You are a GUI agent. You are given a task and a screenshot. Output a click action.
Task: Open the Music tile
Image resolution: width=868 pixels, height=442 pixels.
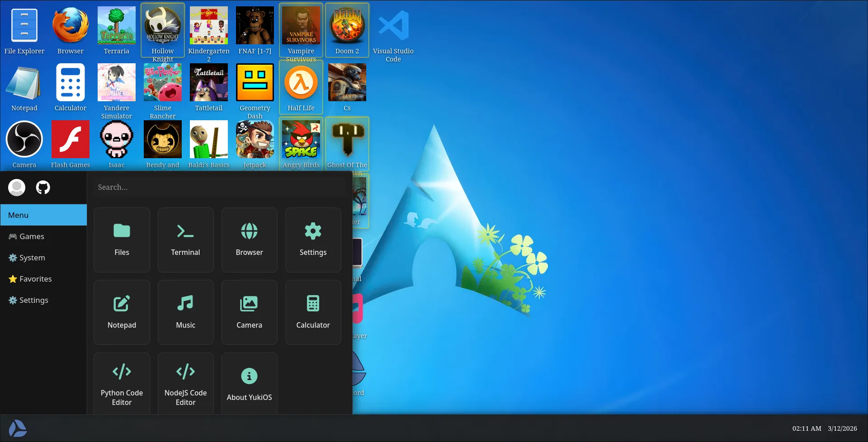coord(185,312)
